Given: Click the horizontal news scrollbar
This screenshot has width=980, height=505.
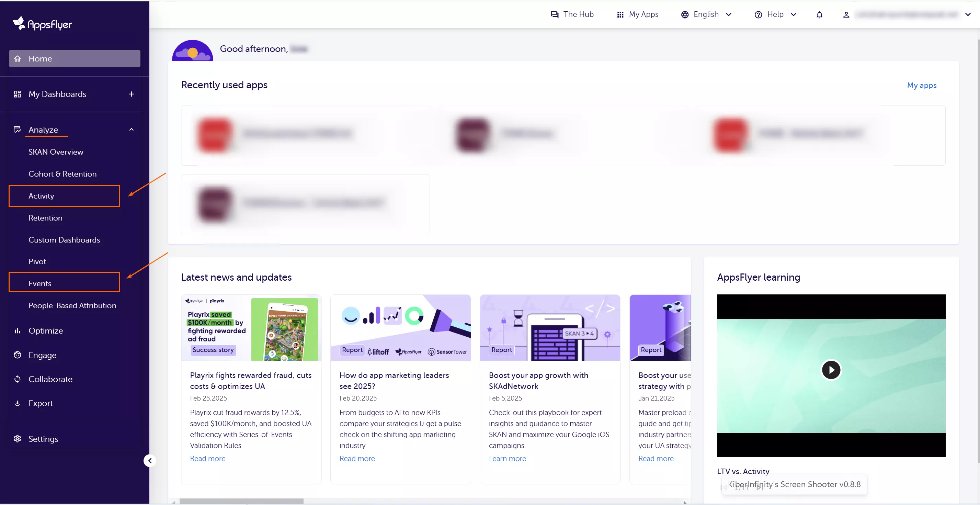Looking at the screenshot, I should [x=241, y=502].
